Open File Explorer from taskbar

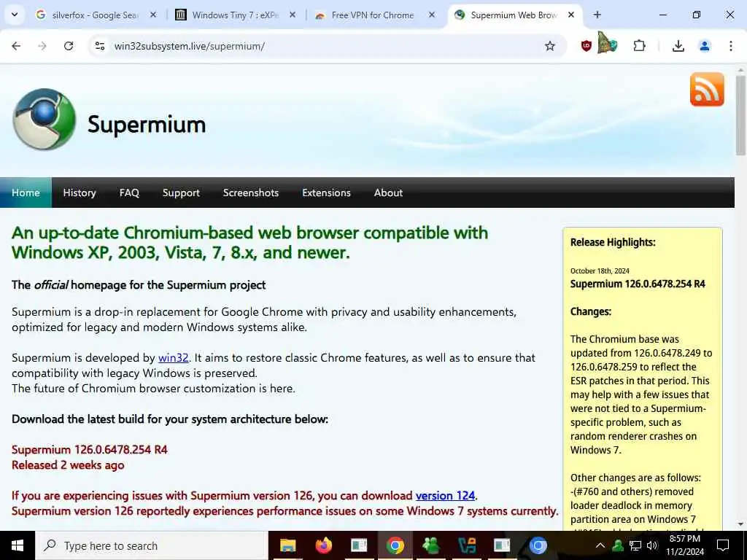click(287, 545)
